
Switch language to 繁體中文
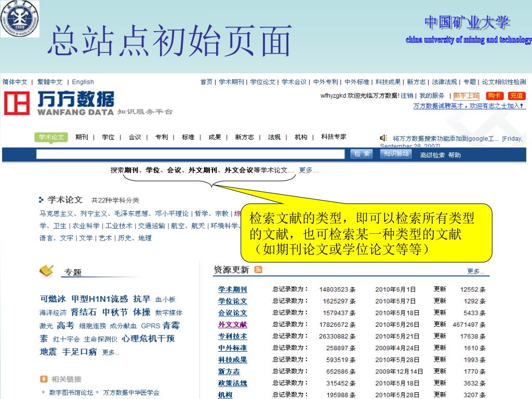pyautogui.click(x=50, y=82)
